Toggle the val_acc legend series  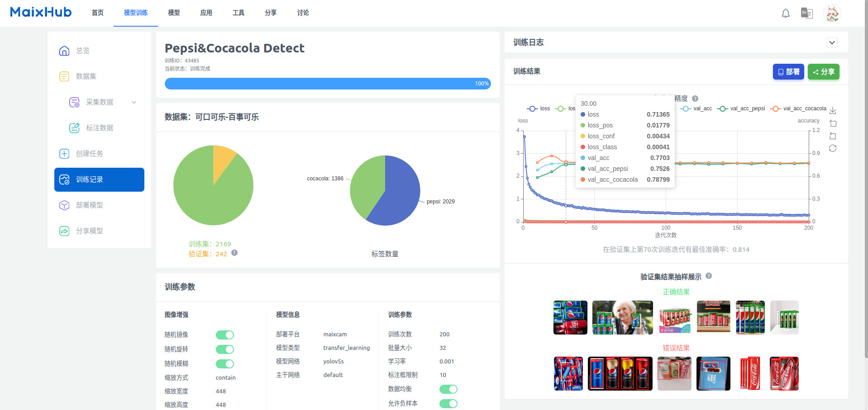click(696, 108)
